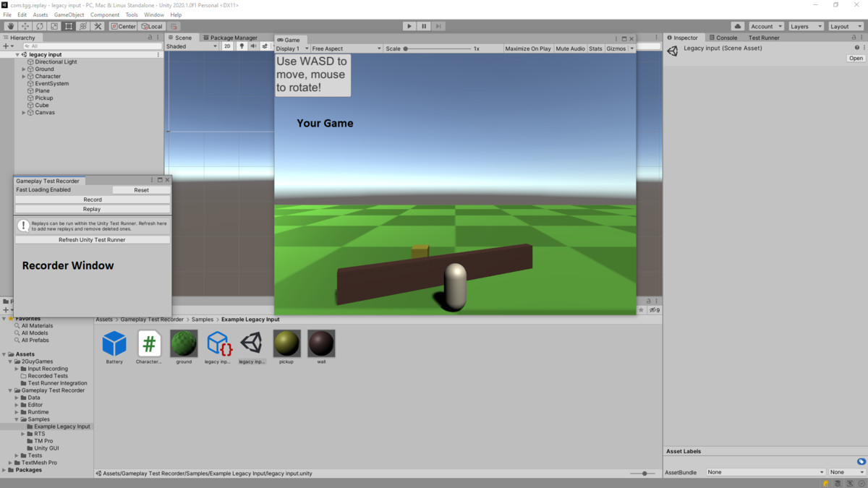Screen dimensions: 868x488
Task: Click the Pause button
Action: (x=424, y=26)
